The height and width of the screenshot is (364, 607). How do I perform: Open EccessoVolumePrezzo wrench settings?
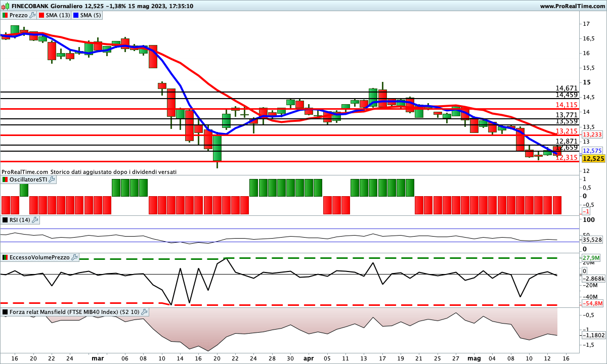75,257
